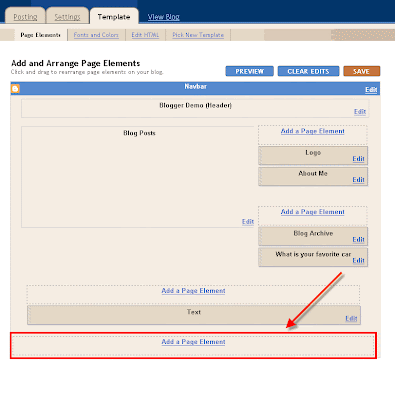Open the View Blog link
This screenshot has width=395, height=400.
point(164,17)
